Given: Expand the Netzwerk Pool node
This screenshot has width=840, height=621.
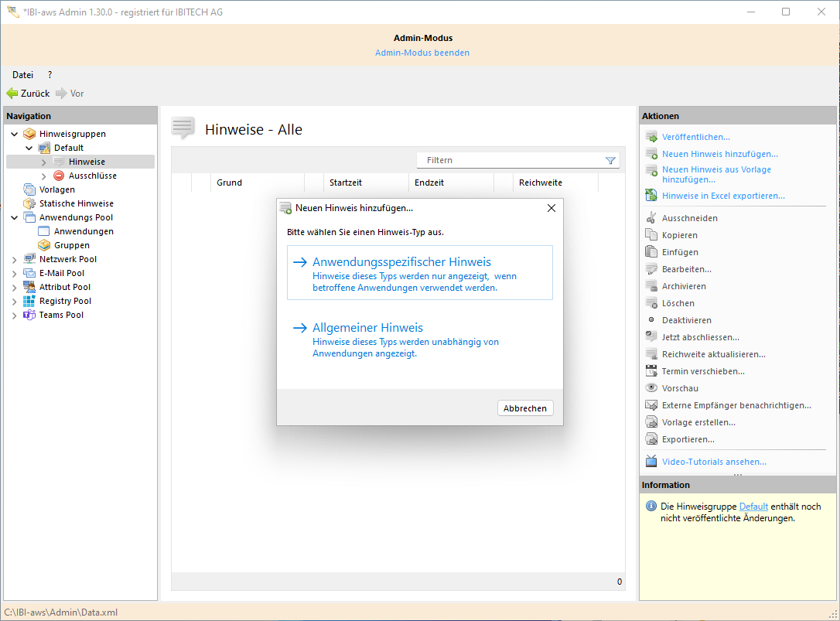Looking at the screenshot, I should point(13,258).
